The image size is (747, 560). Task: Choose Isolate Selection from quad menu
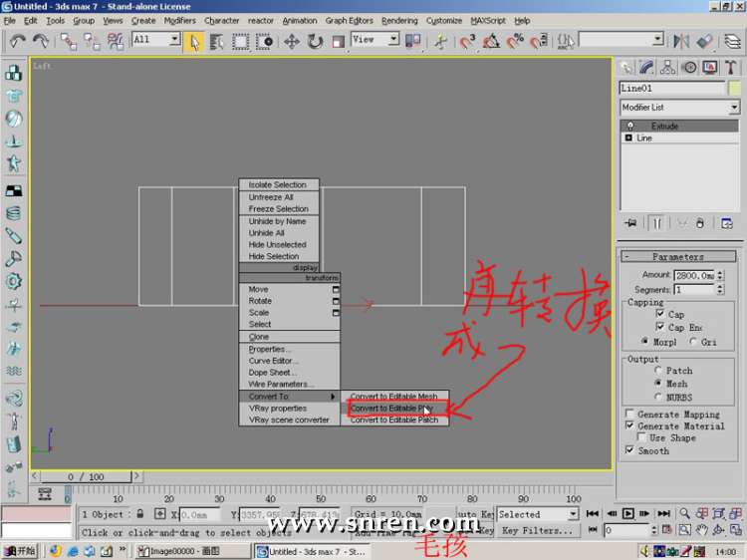(278, 185)
